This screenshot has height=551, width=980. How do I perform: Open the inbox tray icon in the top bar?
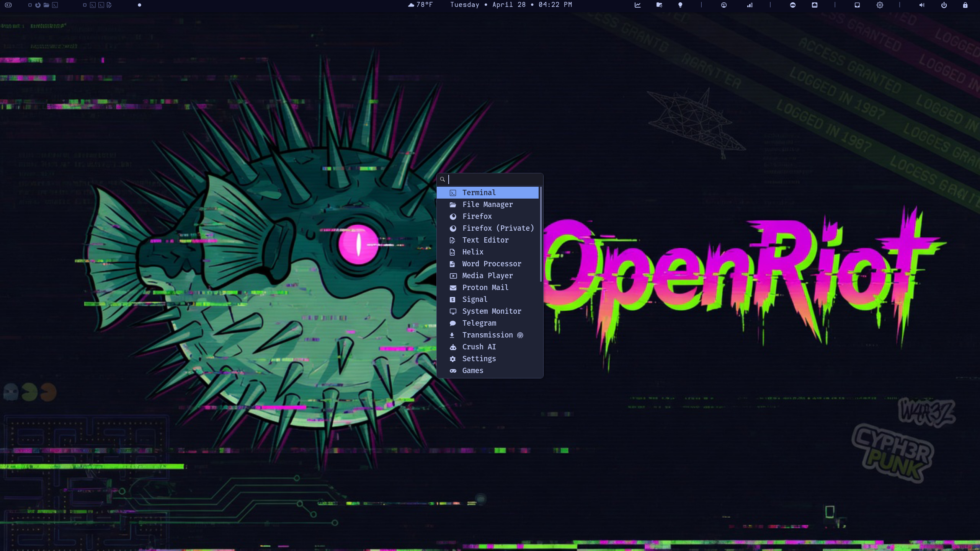(857, 5)
